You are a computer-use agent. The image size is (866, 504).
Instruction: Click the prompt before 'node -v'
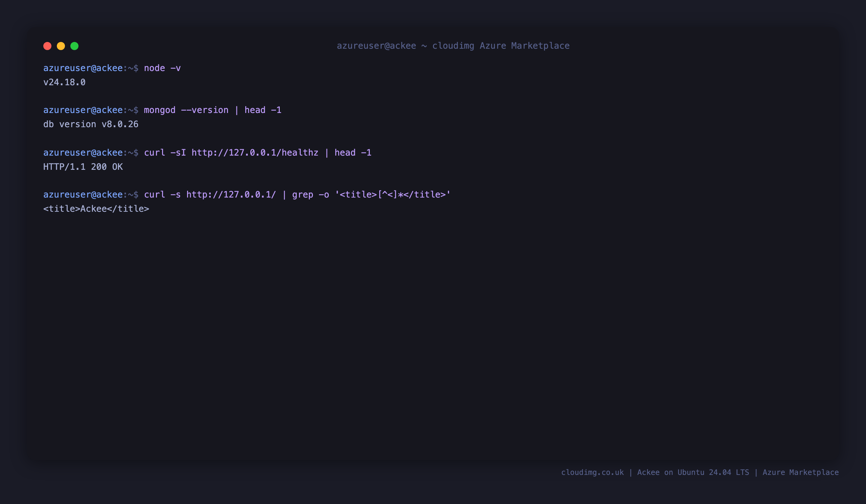tap(91, 68)
